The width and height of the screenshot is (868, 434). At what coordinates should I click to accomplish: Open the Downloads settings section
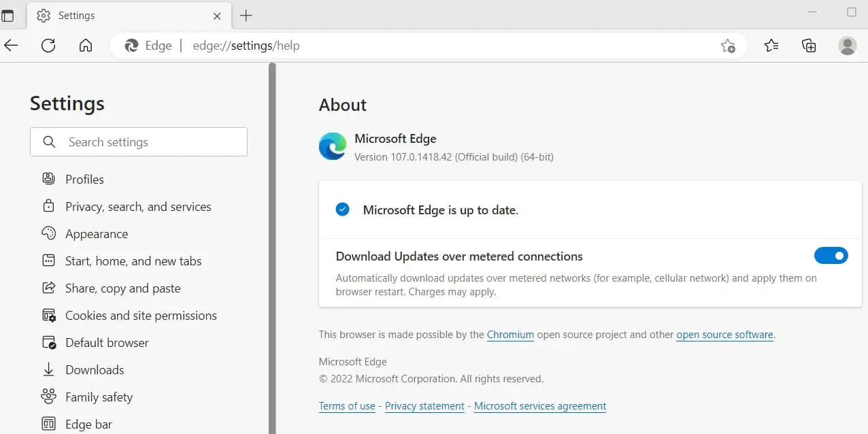point(95,370)
